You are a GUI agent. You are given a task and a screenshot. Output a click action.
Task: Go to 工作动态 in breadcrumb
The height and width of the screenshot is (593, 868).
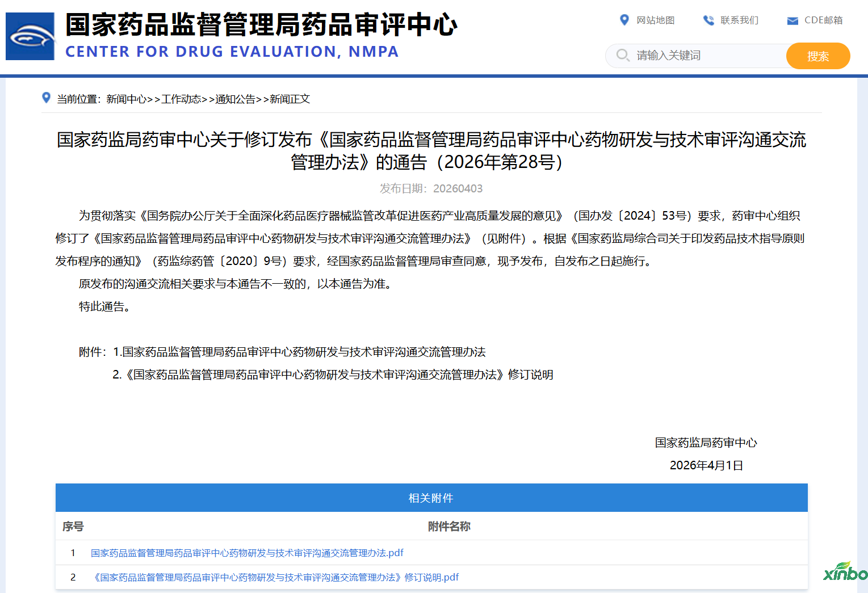(x=181, y=99)
